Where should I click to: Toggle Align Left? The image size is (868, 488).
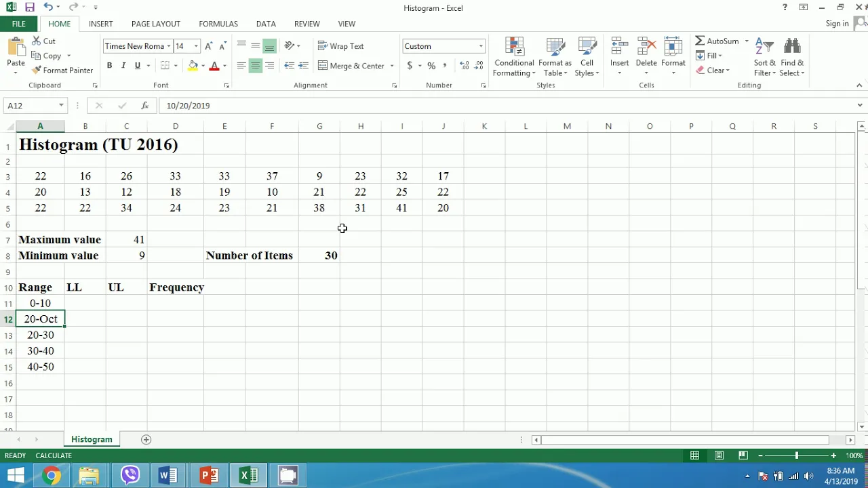point(241,66)
